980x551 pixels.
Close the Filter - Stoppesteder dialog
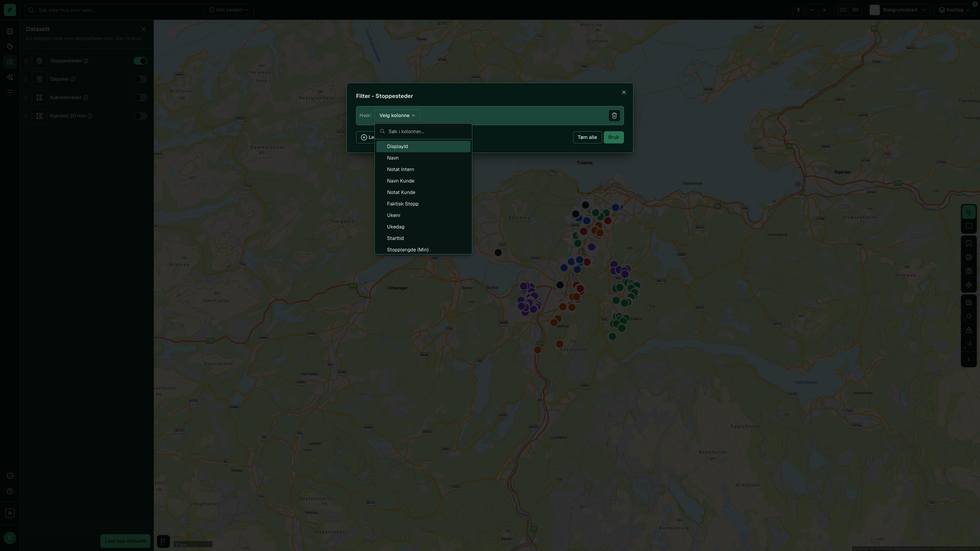pos(624,92)
